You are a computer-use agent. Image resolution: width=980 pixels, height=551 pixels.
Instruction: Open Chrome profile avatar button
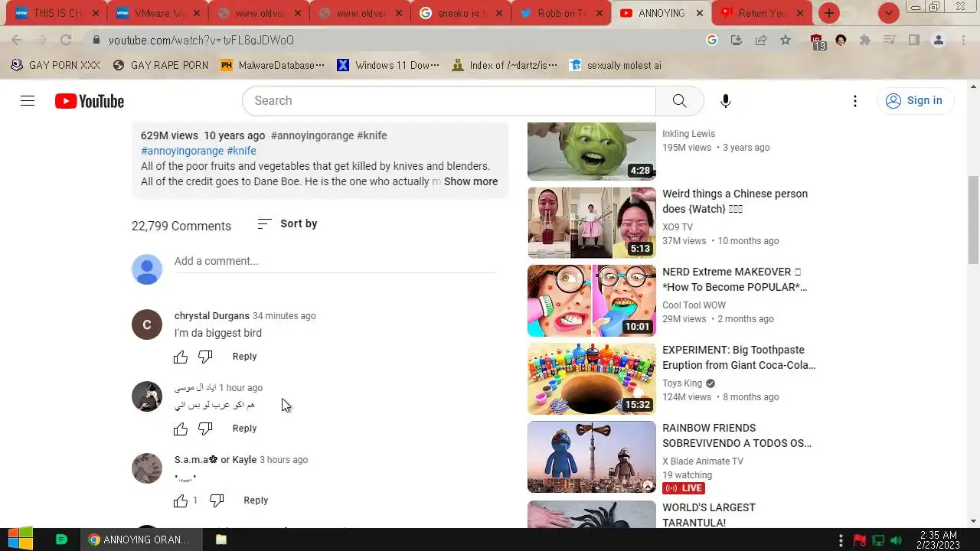pos(938,40)
